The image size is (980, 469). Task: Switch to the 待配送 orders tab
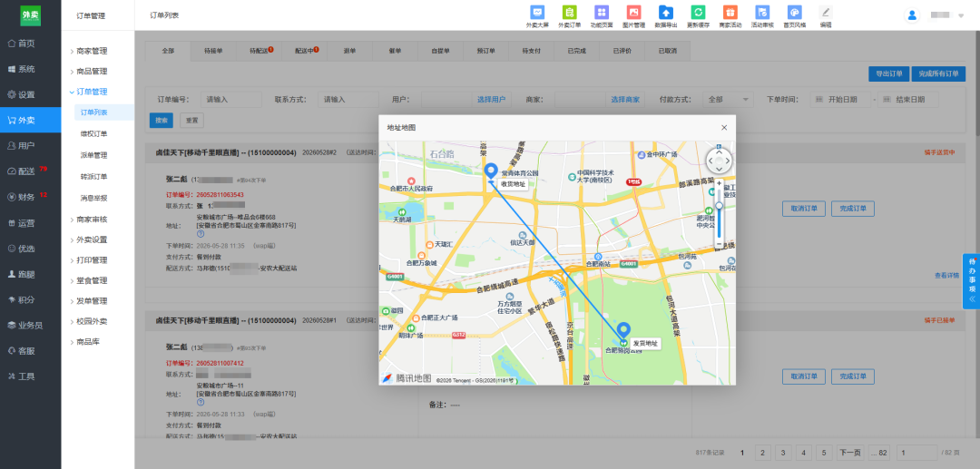260,51
